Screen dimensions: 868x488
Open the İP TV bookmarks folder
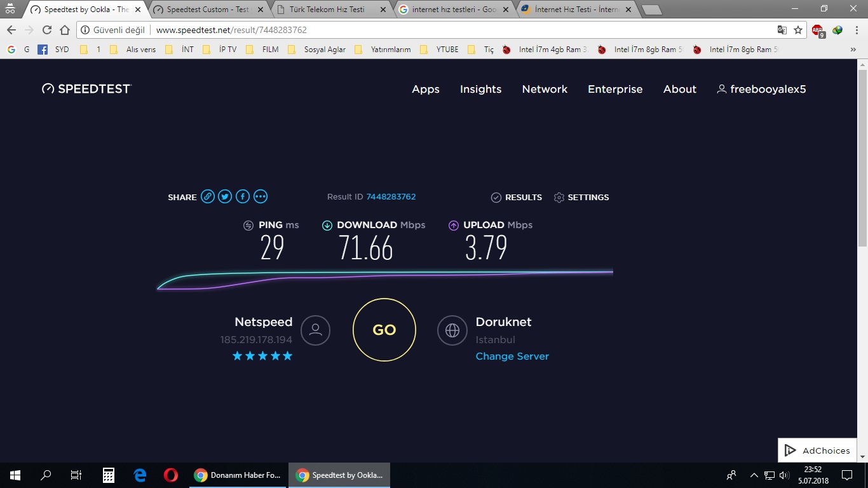pyautogui.click(x=219, y=49)
